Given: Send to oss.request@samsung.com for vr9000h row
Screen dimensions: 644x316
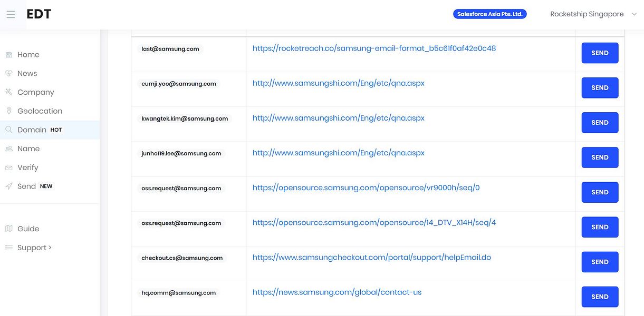Looking at the screenshot, I should (x=600, y=192).
